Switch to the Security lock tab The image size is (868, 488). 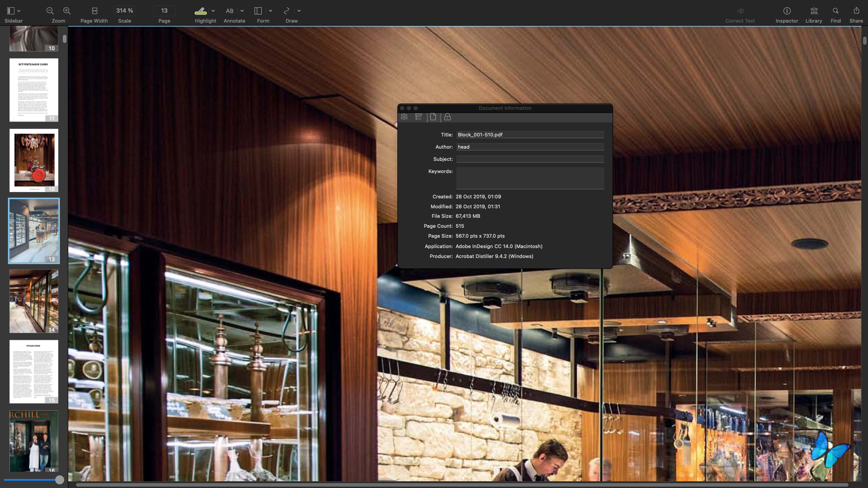click(448, 117)
